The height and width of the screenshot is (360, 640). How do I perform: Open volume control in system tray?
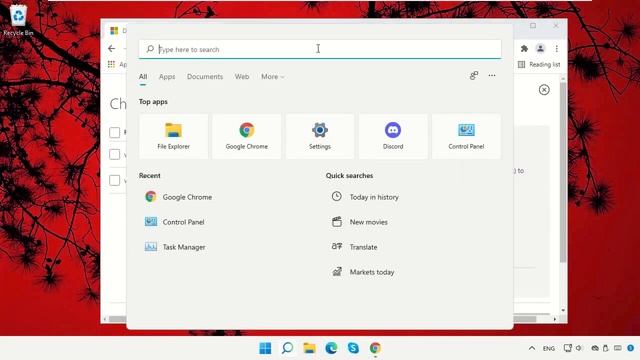click(x=579, y=348)
